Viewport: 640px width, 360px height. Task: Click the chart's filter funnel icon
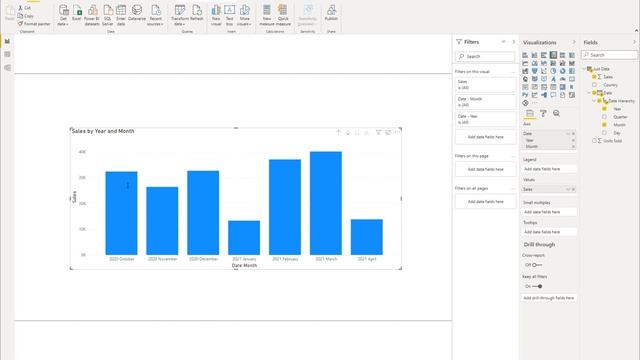378,132
